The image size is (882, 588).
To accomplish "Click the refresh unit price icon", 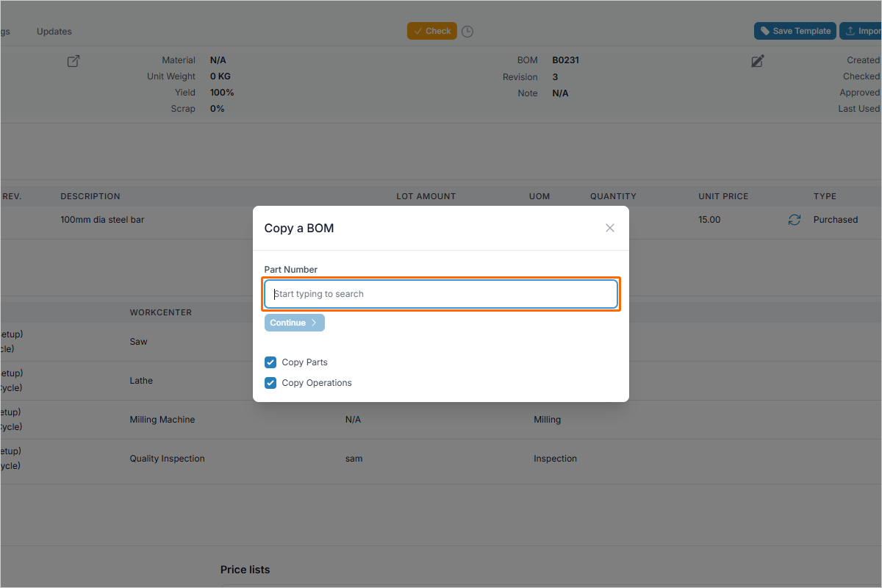I will tap(795, 220).
